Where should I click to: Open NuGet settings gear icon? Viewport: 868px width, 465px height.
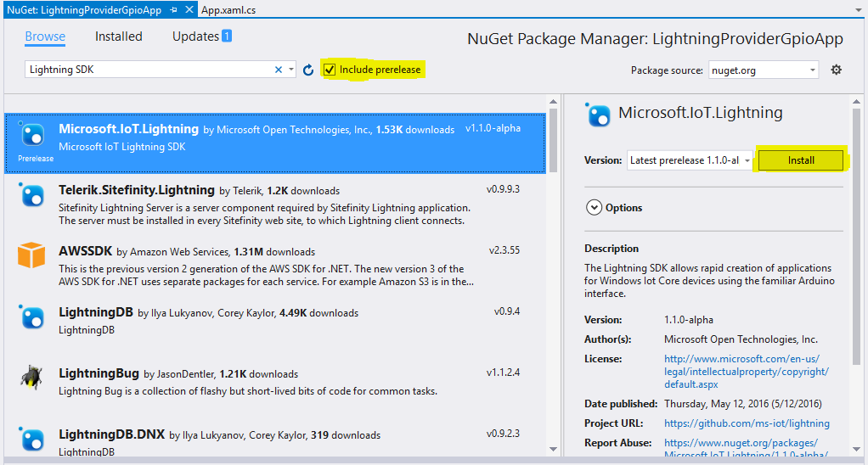point(836,70)
